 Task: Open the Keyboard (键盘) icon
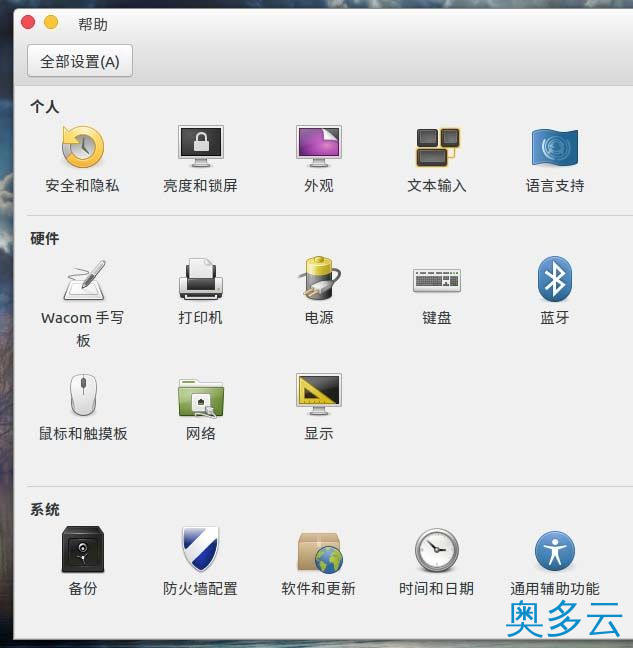tap(437, 280)
